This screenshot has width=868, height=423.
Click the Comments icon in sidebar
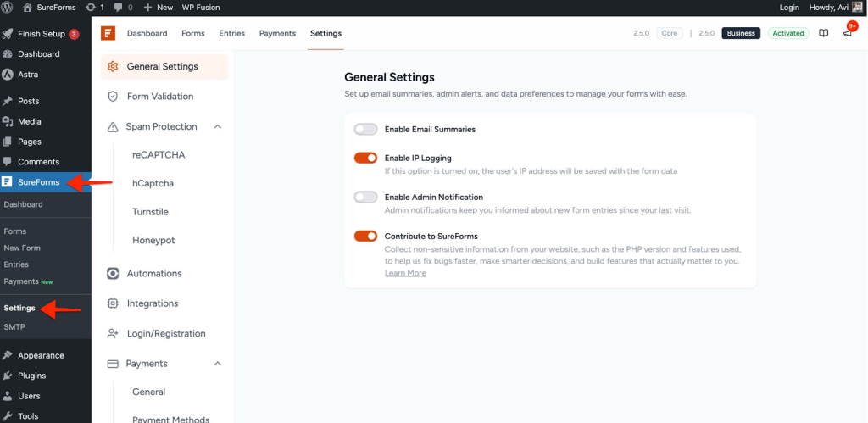pyautogui.click(x=7, y=162)
